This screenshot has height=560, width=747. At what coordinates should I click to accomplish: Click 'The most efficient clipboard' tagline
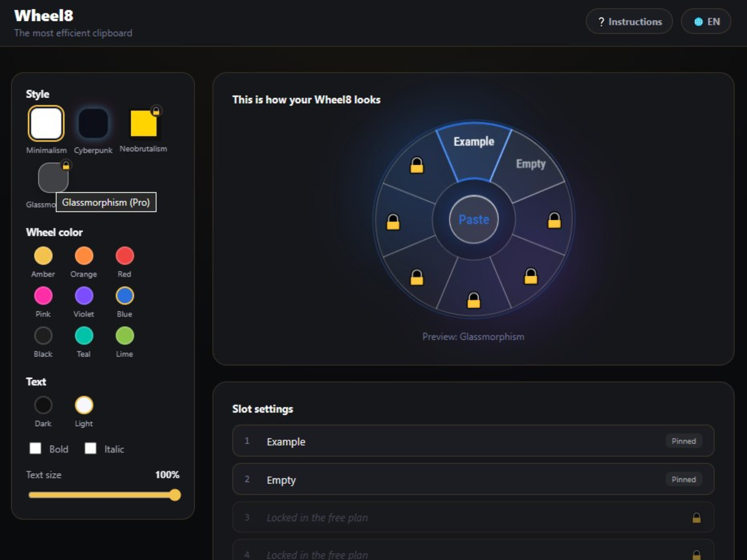click(x=73, y=33)
